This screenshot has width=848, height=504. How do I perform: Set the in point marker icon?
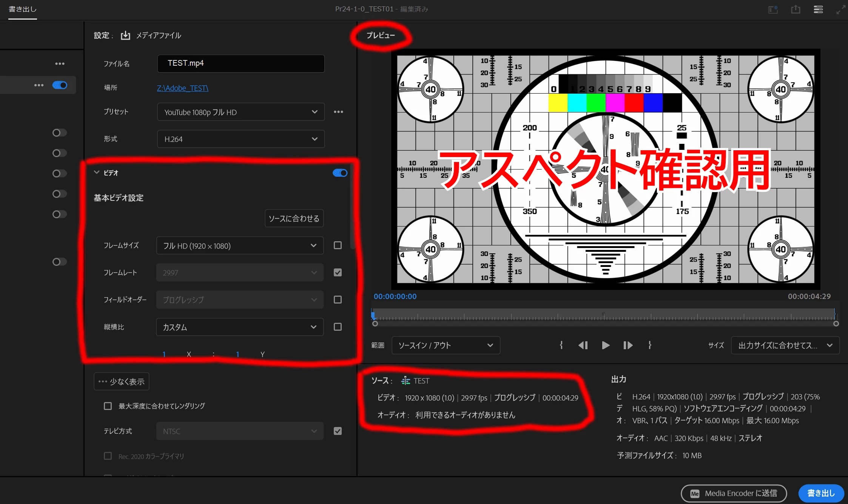(561, 345)
